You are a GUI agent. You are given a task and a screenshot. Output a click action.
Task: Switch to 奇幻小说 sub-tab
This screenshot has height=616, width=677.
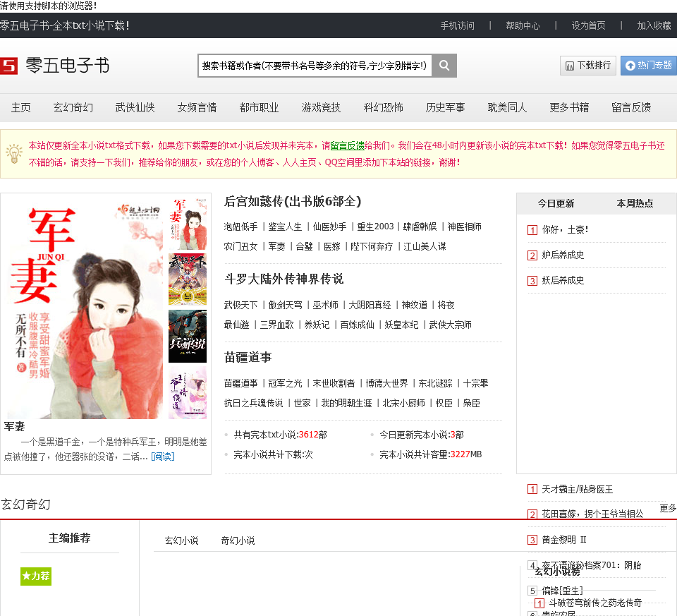(x=238, y=540)
